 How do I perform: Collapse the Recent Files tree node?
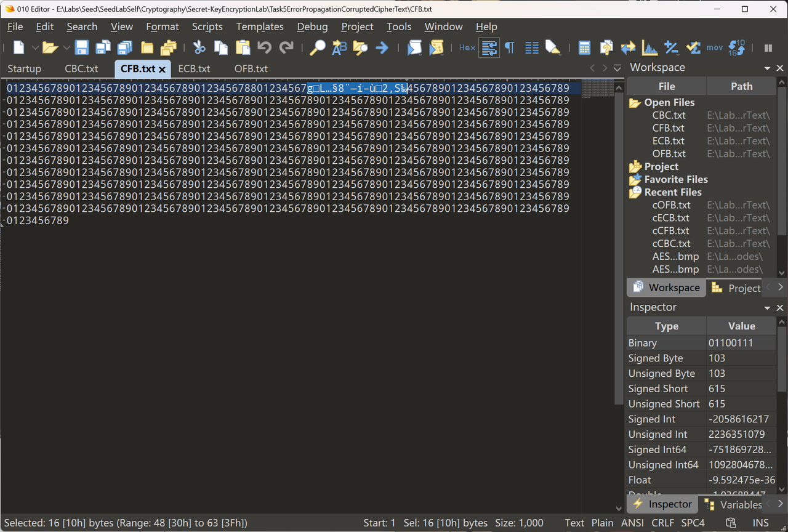pyautogui.click(x=635, y=192)
